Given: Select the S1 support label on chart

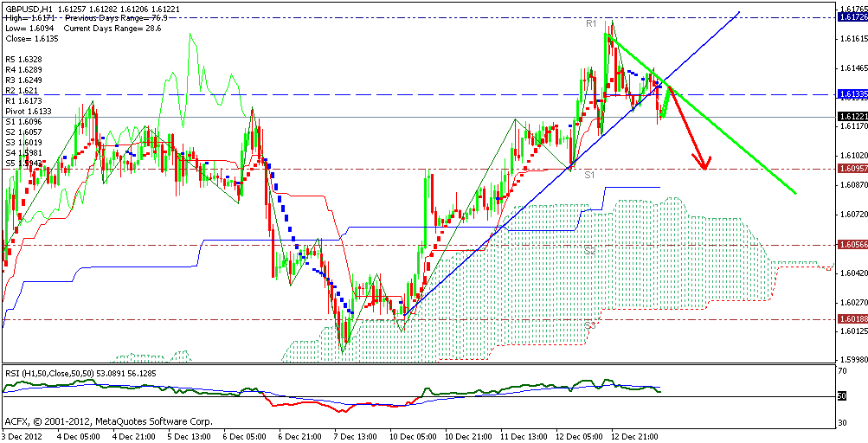Looking at the screenshot, I should 588,175.
